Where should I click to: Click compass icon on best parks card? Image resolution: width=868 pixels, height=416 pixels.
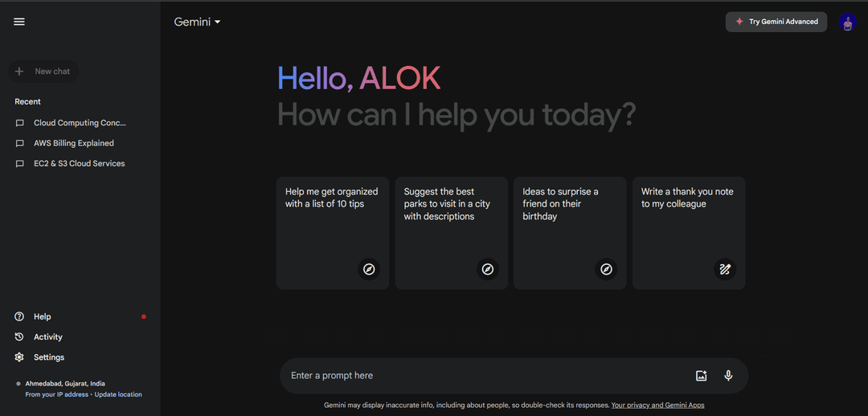487,269
